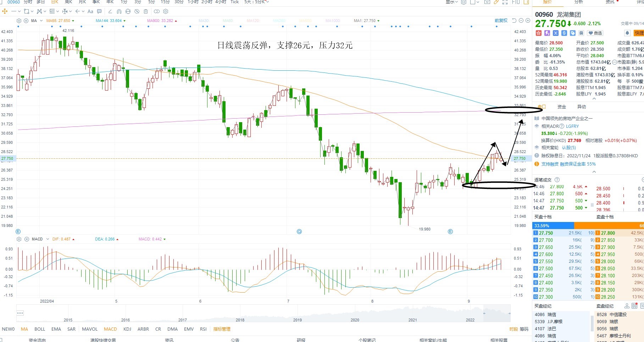Collapse quote details with chevron arrow
644x342 pixels.
coord(594,99)
